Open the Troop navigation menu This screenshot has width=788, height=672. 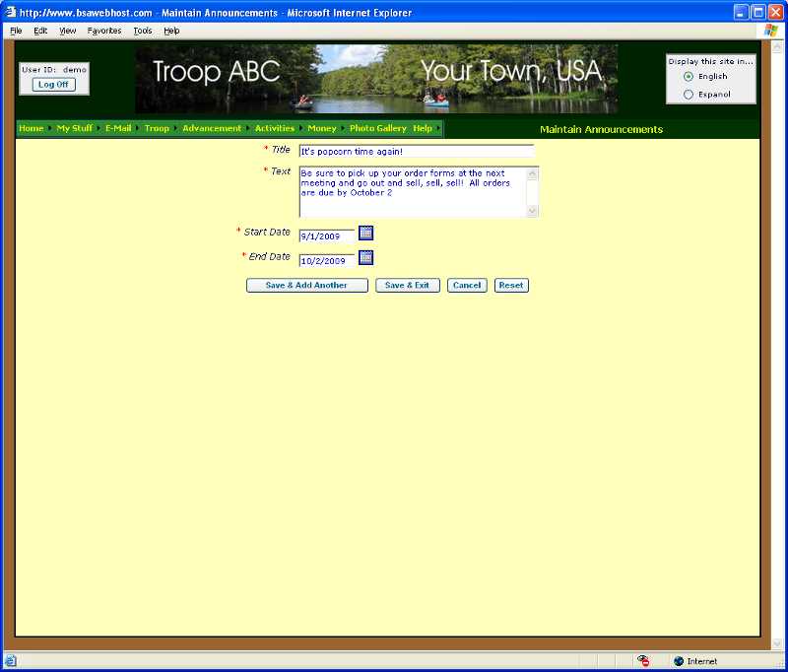tap(157, 129)
